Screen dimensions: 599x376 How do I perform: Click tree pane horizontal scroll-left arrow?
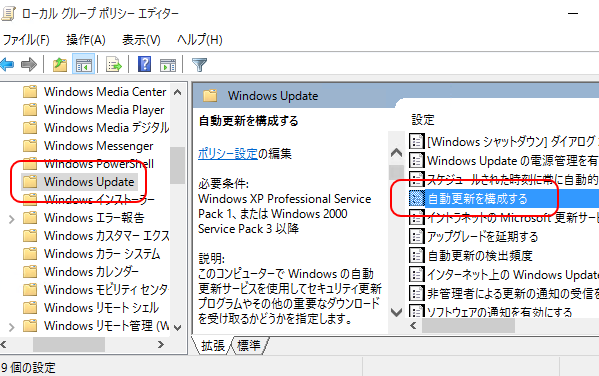click(x=4, y=345)
